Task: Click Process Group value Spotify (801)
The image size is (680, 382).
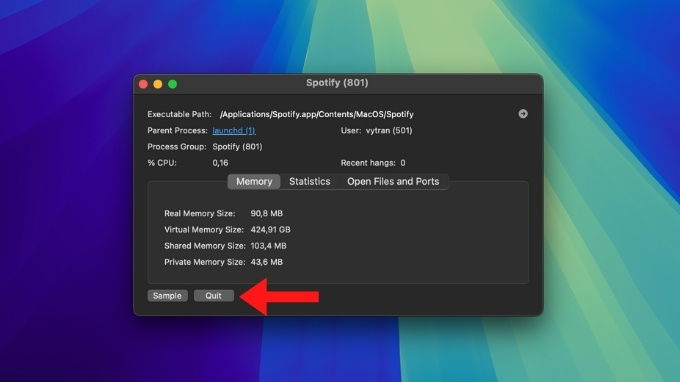Action: click(237, 147)
